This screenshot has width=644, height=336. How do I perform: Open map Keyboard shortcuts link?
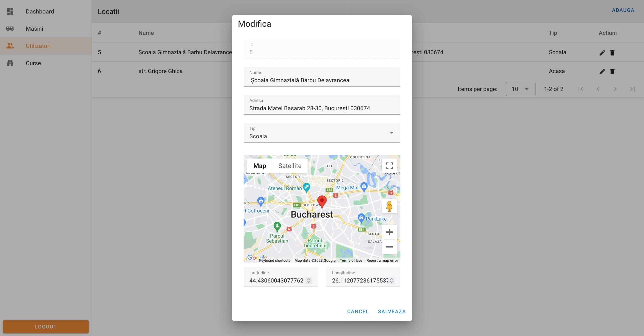(x=274, y=260)
